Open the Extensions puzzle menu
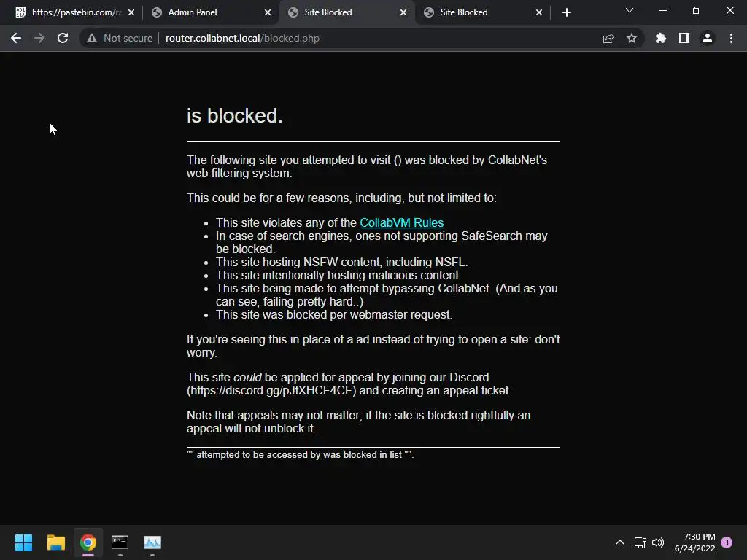Viewport: 747px width, 560px height. [660, 38]
